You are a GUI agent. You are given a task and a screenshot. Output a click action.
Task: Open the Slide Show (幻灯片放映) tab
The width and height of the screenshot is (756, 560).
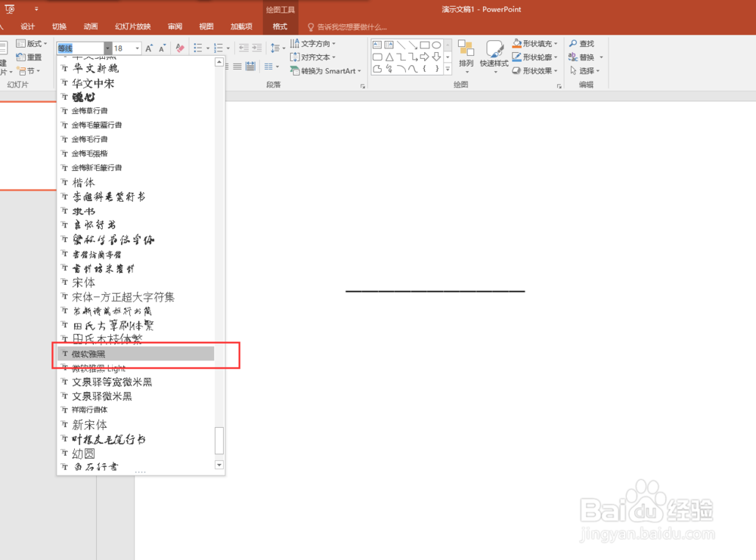[132, 26]
